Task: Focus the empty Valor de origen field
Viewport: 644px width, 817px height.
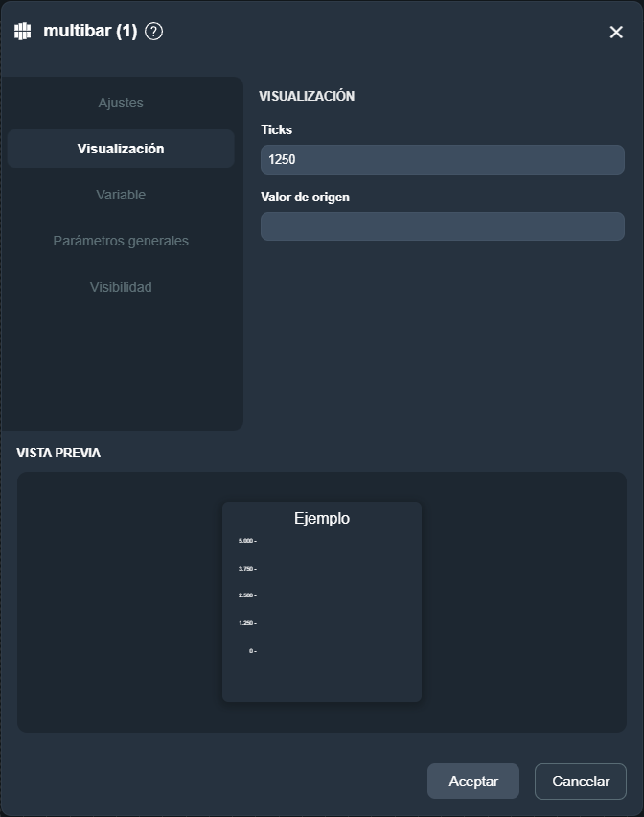Action: pyautogui.click(x=442, y=226)
